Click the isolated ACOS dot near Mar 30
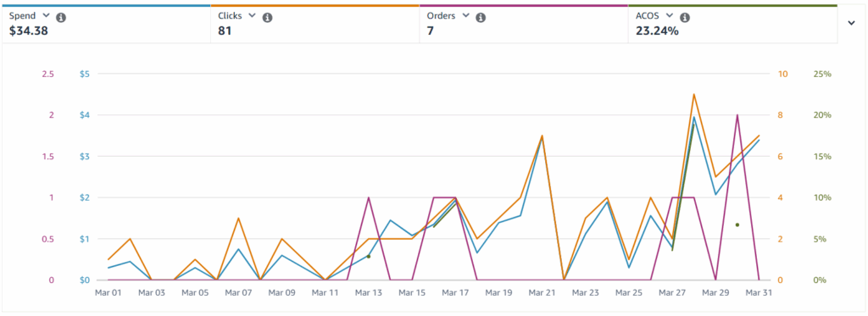The height and width of the screenshot is (316, 868). click(x=737, y=225)
